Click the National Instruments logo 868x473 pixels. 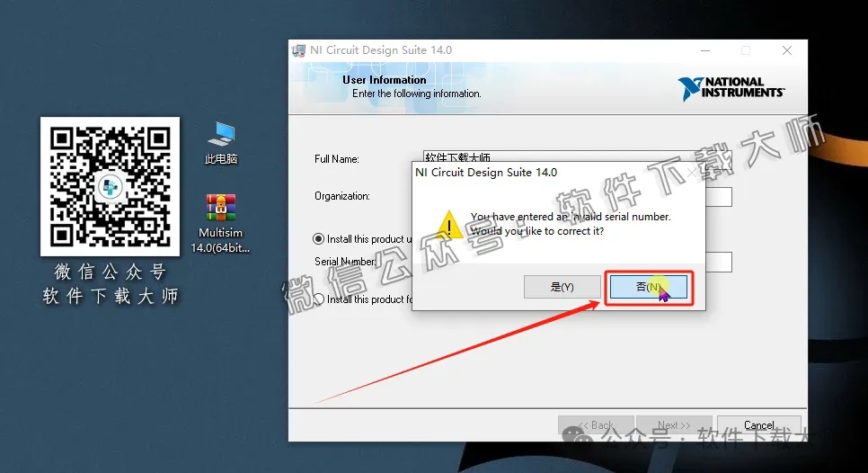(731, 87)
